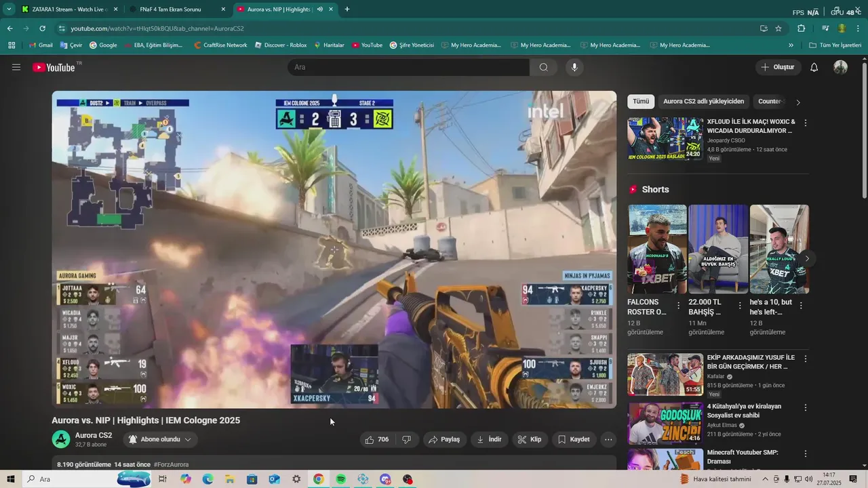Open XFLOUD İLE İLK MAÇ video thumbnail
The height and width of the screenshot is (488, 868).
click(x=665, y=138)
